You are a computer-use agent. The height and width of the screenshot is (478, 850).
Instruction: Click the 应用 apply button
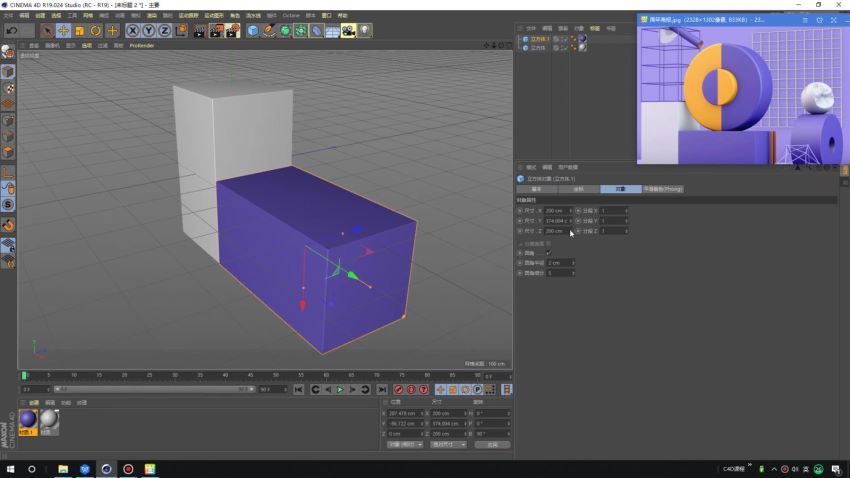coord(491,444)
